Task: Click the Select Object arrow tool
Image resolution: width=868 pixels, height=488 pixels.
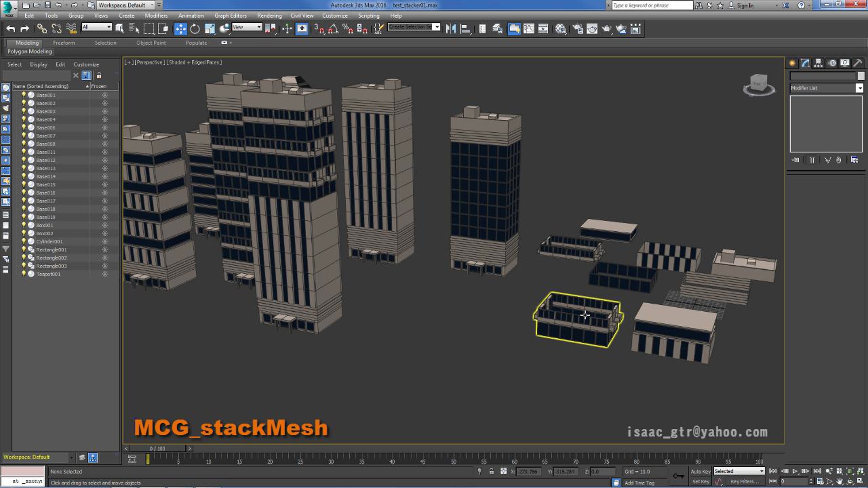Action: coord(119,29)
